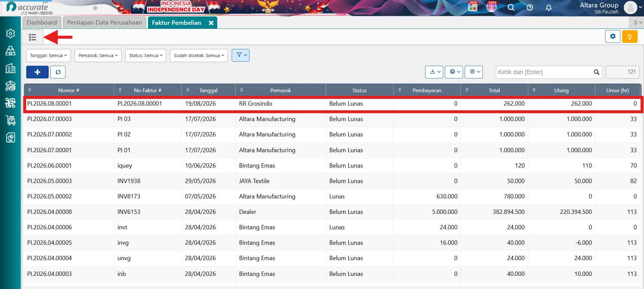Close the Faktur Pembelian tab

point(211,23)
